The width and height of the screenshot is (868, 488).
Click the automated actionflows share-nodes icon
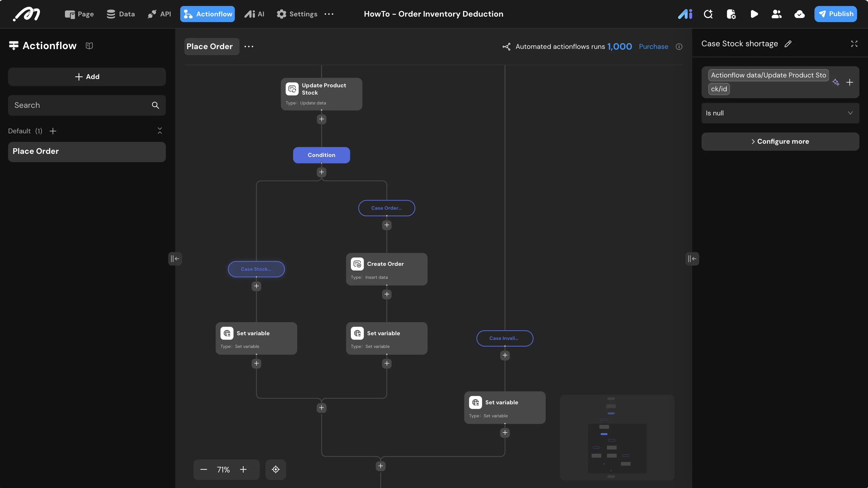(x=507, y=47)
